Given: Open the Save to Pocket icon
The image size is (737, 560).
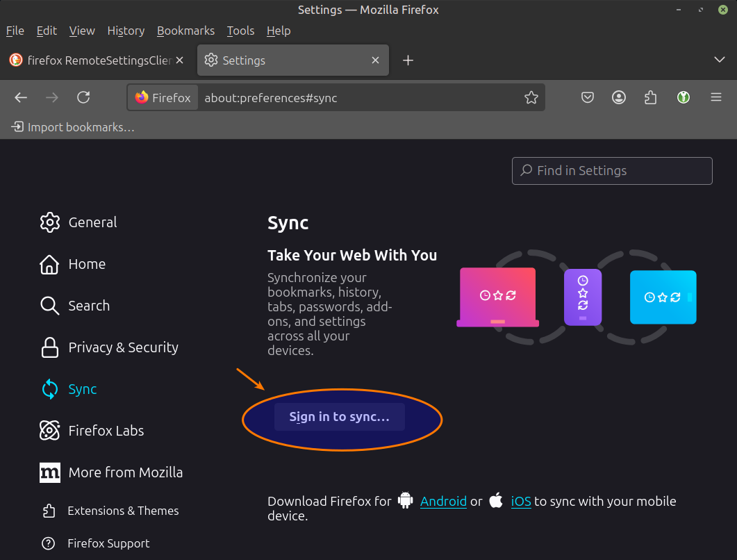Looking at the screenshot, I should (588, 98).
